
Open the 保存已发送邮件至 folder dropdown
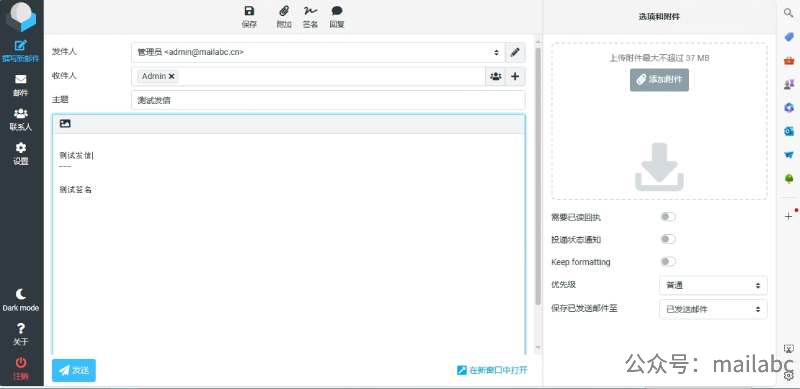713,309
